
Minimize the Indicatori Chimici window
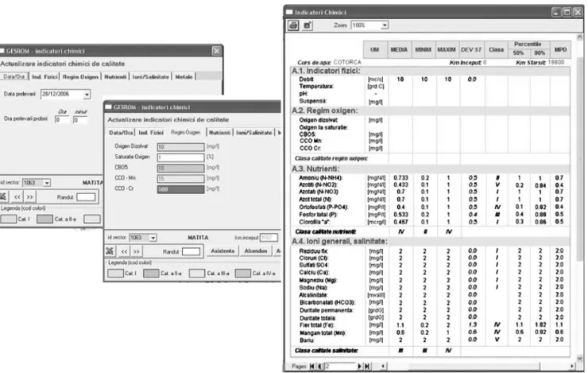pyautogui.click(x=556, y=13)
